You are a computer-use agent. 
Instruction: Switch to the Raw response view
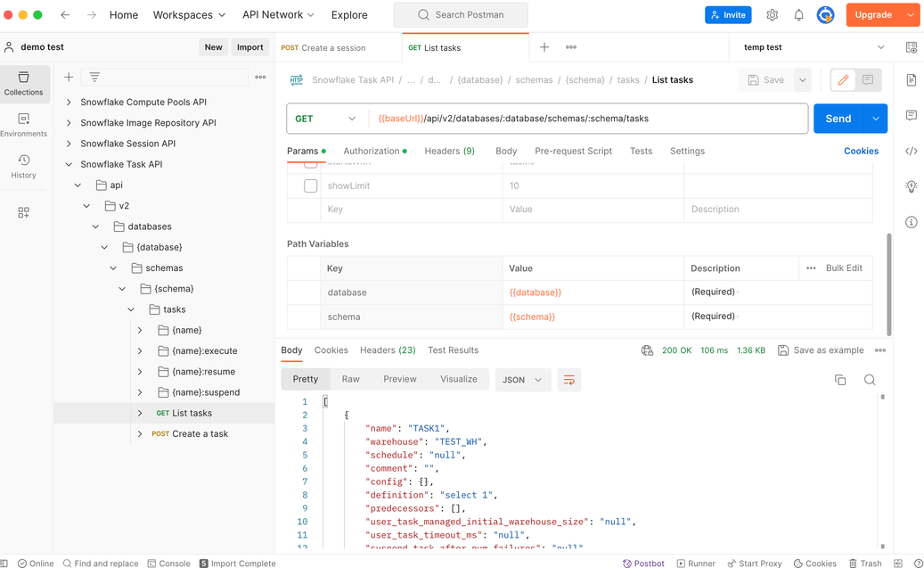(x=350, y=379)
